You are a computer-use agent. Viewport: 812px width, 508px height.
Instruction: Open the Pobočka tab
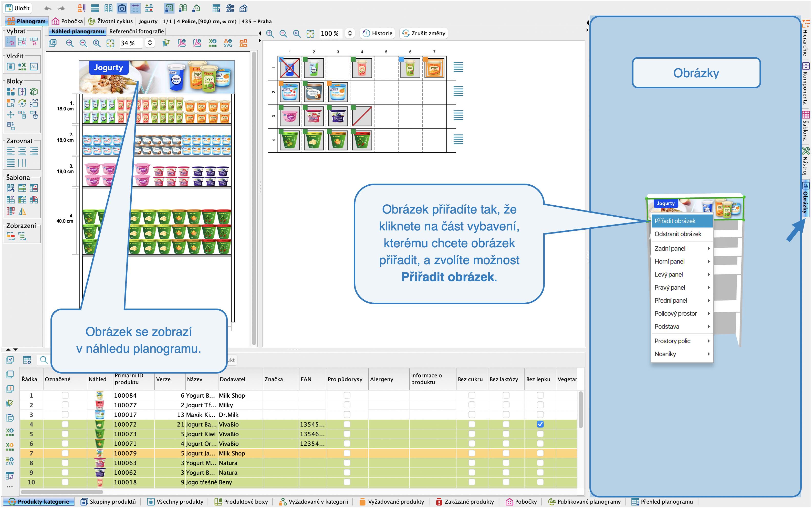tap(67, 21)
